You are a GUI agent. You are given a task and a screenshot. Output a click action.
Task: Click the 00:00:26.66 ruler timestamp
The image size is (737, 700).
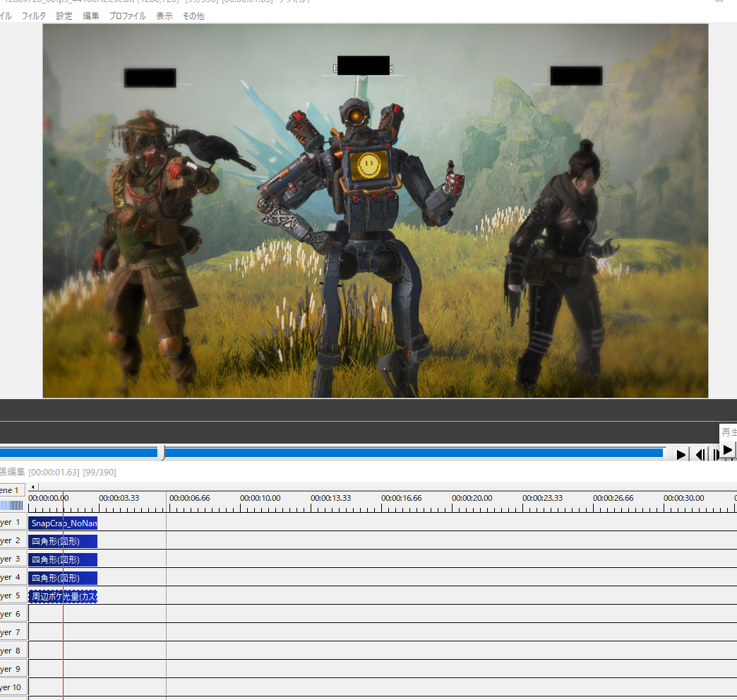click(x=613, y=498)
